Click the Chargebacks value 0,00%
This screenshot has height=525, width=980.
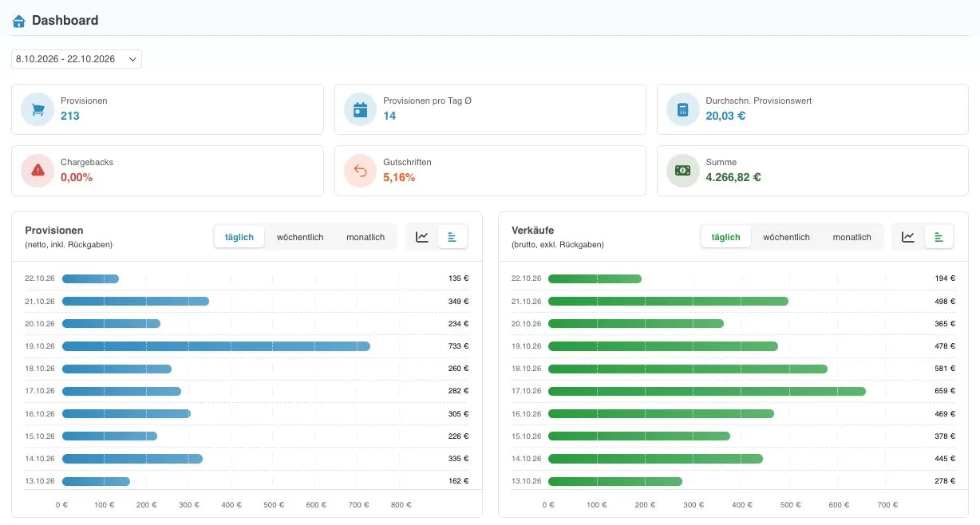(77, 177)
